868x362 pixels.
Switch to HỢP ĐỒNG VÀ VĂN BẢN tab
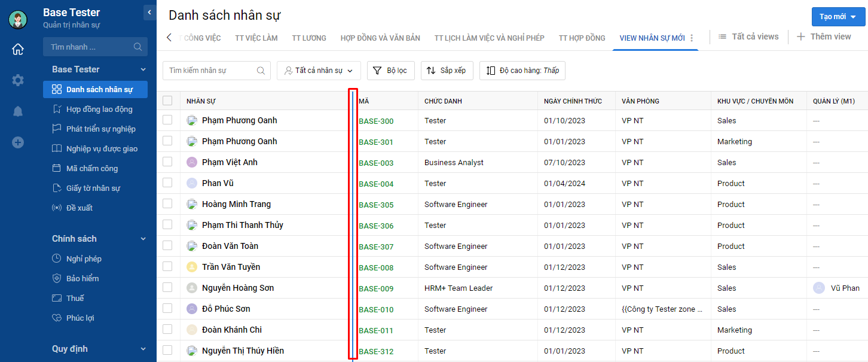coord(380,38)
